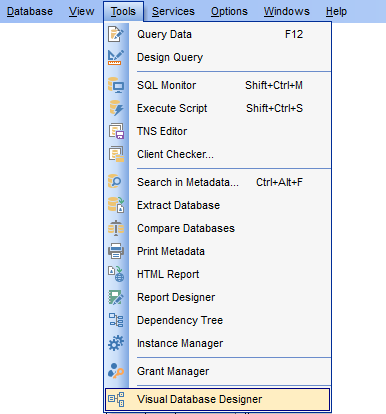
Task: Click the Dependency Tree icon
Action: pyautogui.click(x=116, y=320)
